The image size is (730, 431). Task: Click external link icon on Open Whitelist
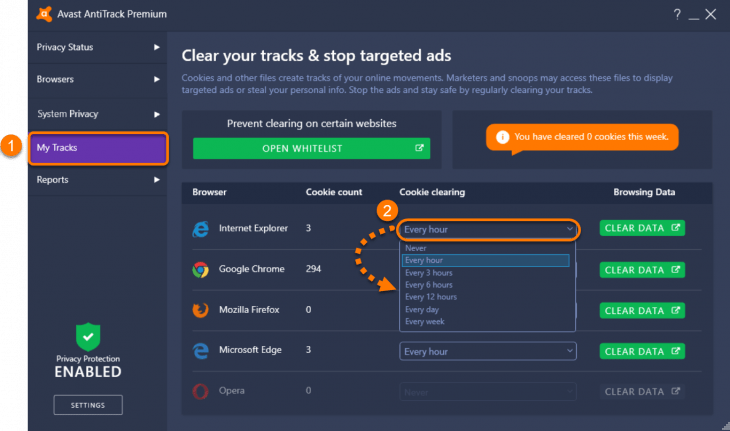tap(419, 148)
